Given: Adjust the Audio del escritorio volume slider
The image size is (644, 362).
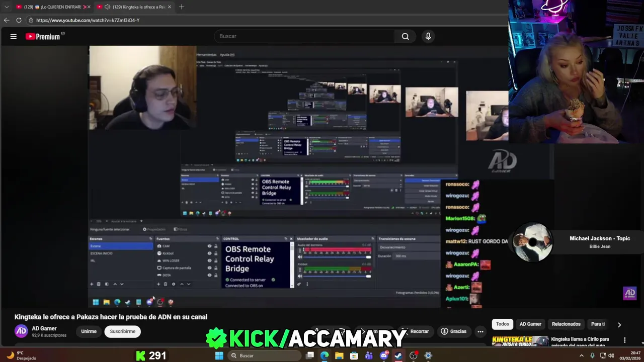Looking at the screenshot, I should tap(335, 257).
